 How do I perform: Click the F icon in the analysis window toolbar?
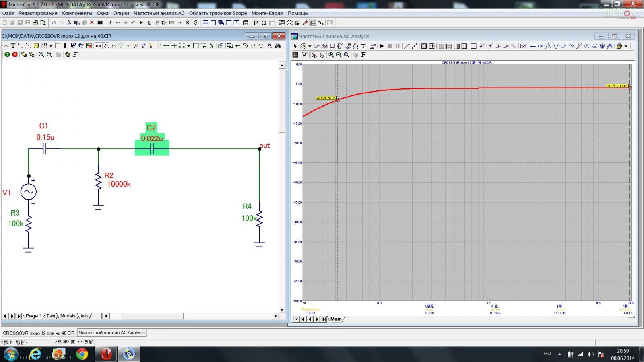point(363,55)
